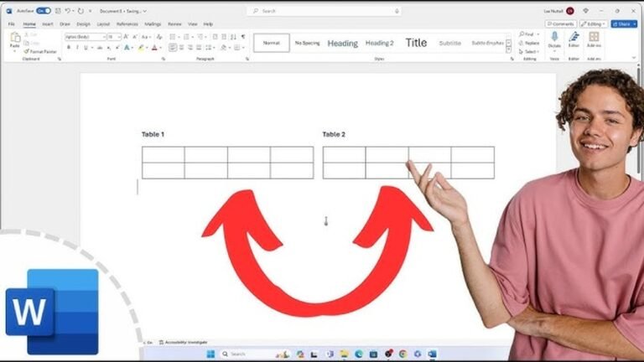Screen dimensions: 644x362
Task: Toggle the AutoSave switch
Action: click(44, 11)
